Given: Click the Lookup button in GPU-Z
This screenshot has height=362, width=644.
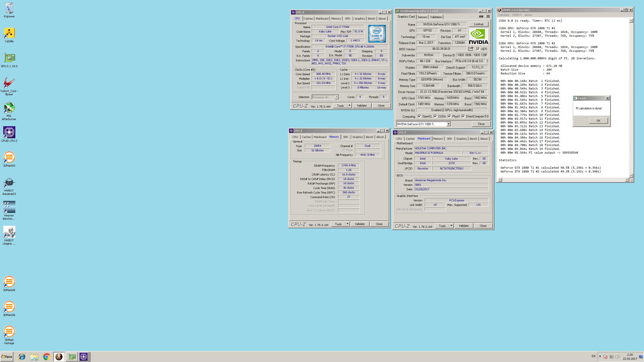Looking at the screenshot, I should [478, 24].
